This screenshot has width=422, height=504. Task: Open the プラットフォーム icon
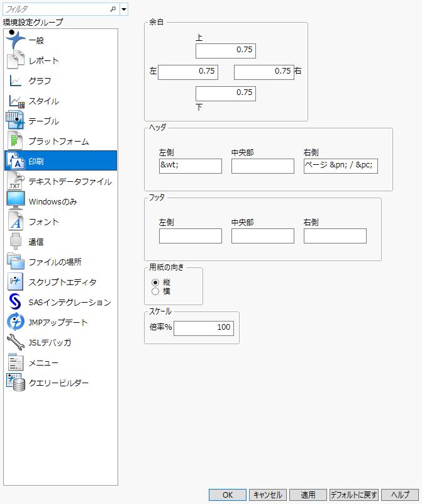(15, 141)
